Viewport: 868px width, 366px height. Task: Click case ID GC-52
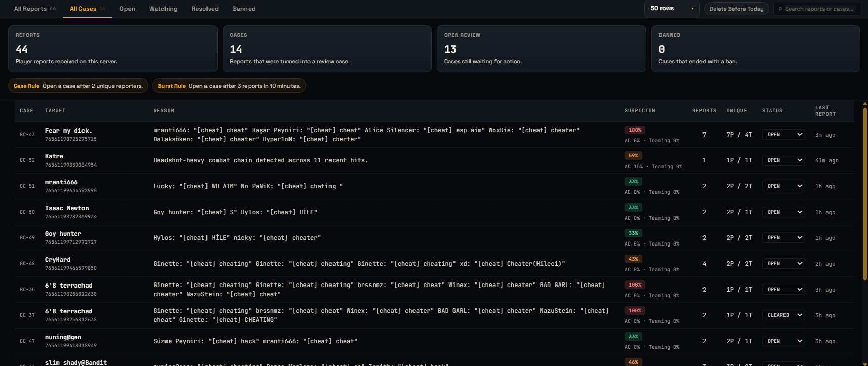(x=27, y=160)
